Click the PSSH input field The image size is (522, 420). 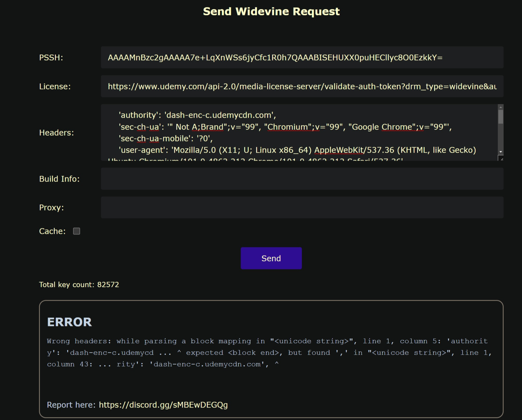(x=302, y=58)
